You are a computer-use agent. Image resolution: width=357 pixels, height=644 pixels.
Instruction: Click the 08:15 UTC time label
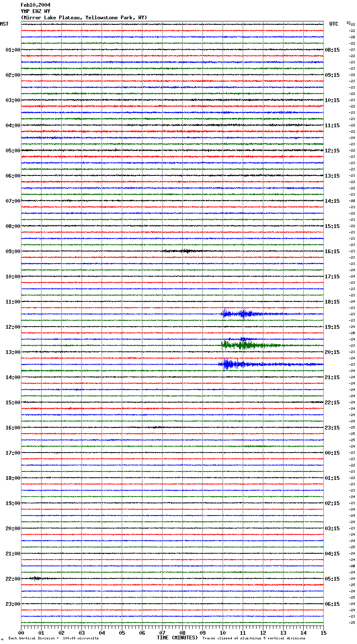[x=332, y=50]
